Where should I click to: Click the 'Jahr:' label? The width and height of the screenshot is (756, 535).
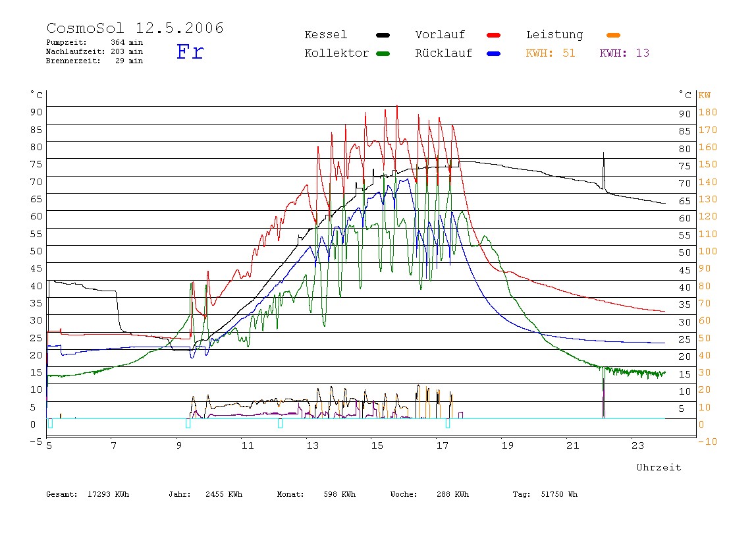[x=180, y=494]
